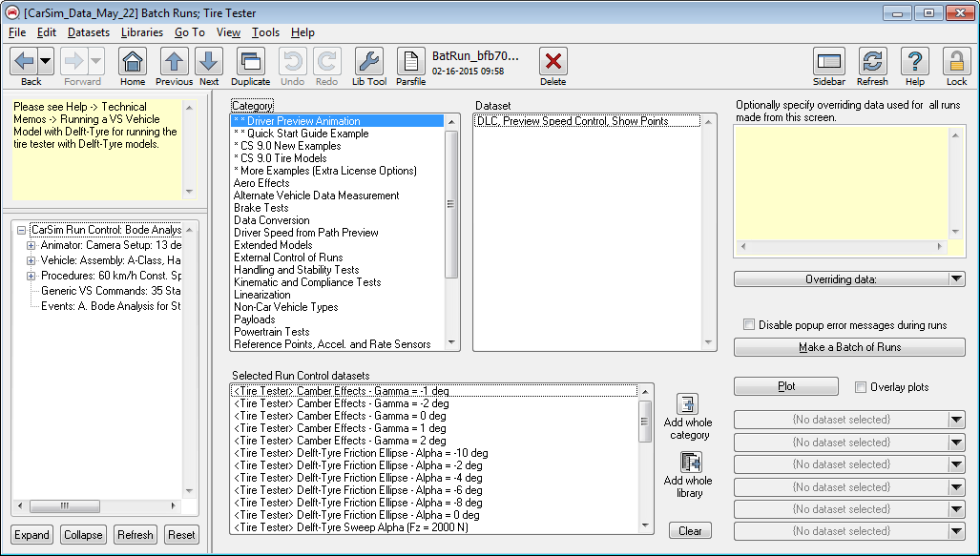Toggle the Overlay plots checkbox
The width and height of the screenshot is (980, 556).
861,386
